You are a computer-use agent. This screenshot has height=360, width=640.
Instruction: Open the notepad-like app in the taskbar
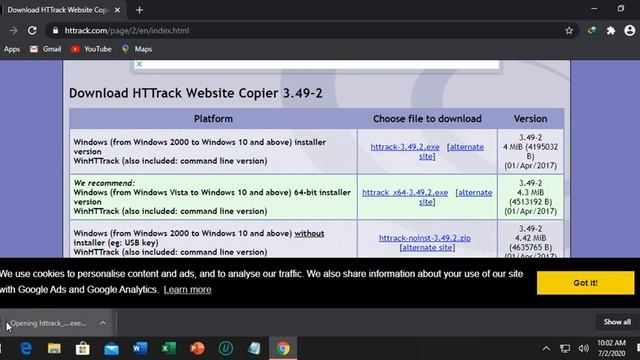click(254, 349)
